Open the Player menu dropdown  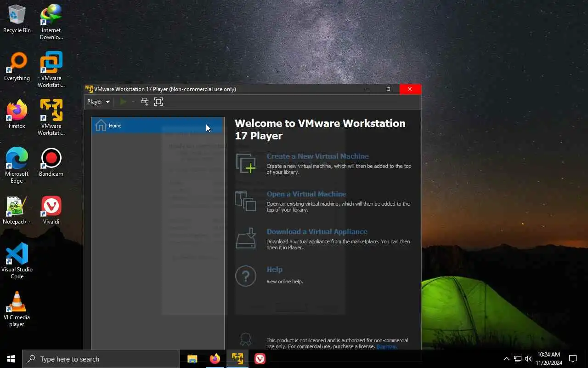click(x=98, y=102)
